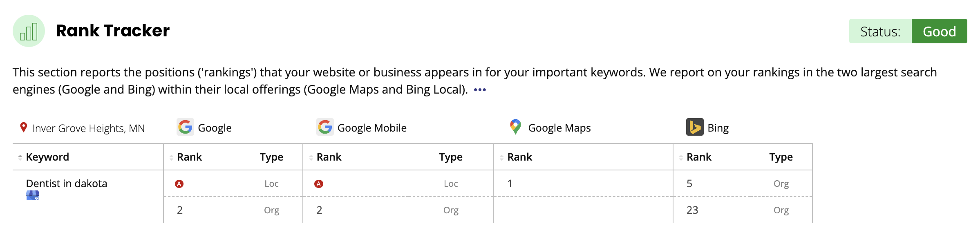Click the red location pin icon
Screen dimensions: 980x246
[24, 127]
